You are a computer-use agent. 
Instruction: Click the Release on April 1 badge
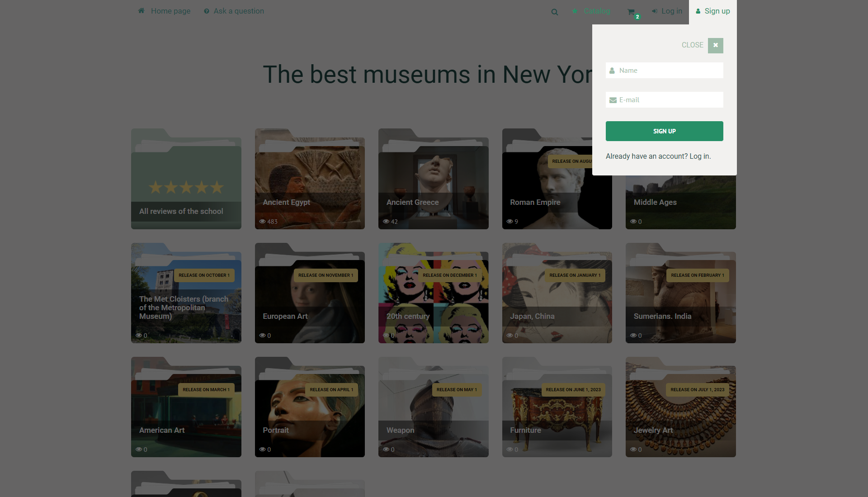332,390
